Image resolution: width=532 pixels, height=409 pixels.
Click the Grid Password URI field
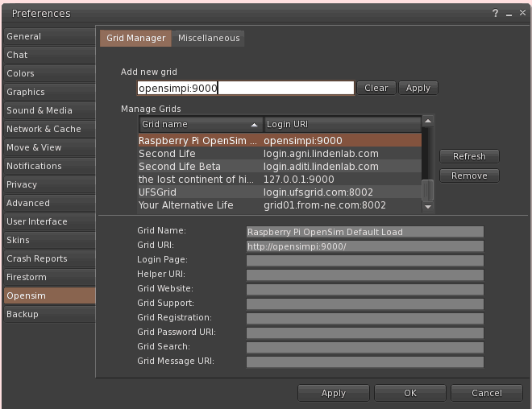365,333
